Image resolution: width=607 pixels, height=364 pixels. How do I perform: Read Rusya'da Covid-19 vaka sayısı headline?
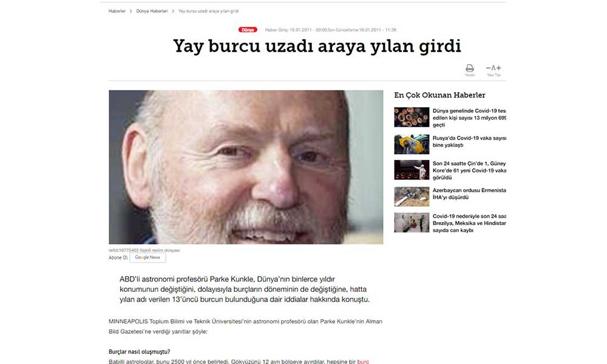pyautogui.click(x=469, y=141)
